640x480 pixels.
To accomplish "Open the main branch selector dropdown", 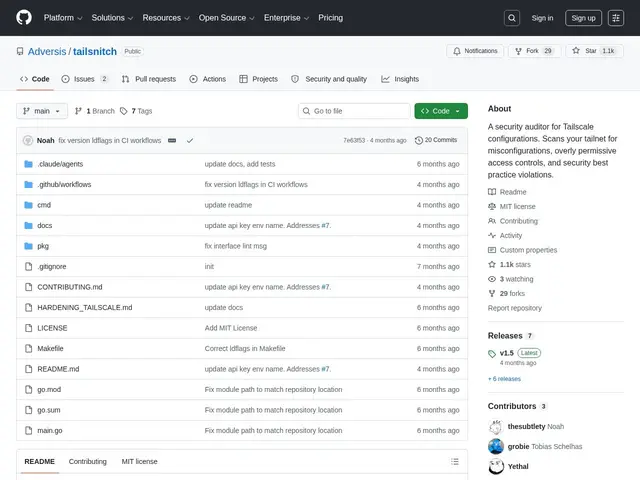I will pos(42,111).
